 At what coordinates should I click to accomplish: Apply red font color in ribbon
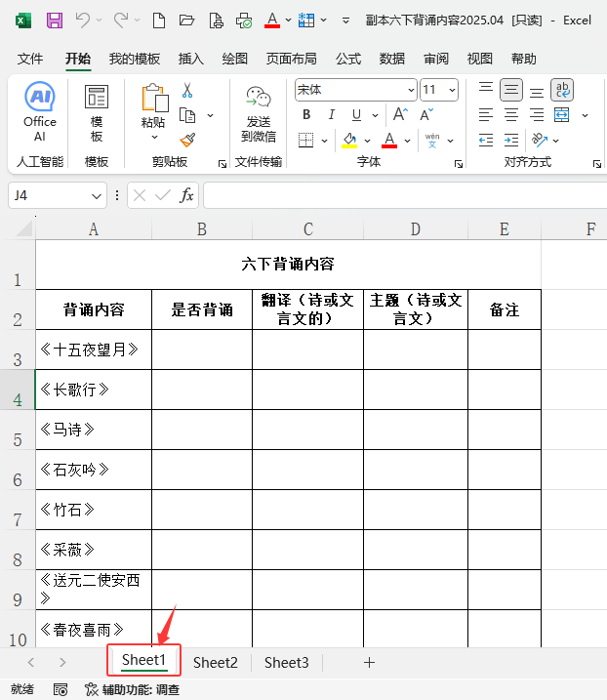coord(389,141)
